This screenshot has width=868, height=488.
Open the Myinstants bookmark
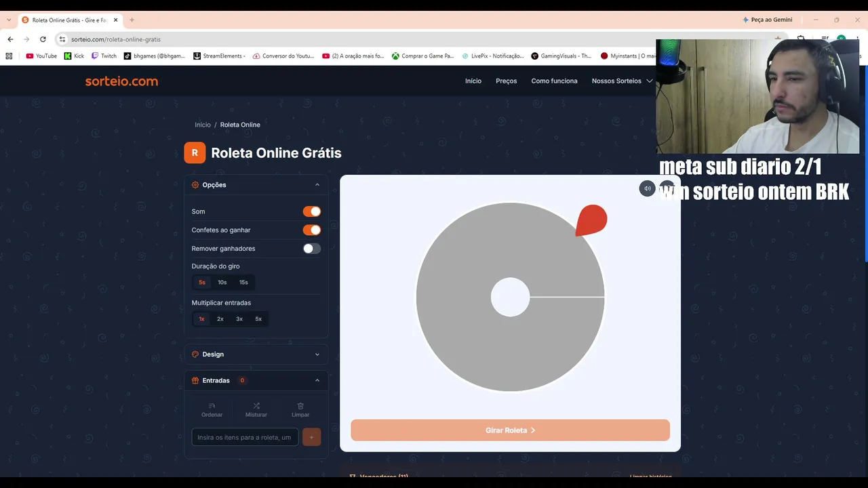coord(628,56)
